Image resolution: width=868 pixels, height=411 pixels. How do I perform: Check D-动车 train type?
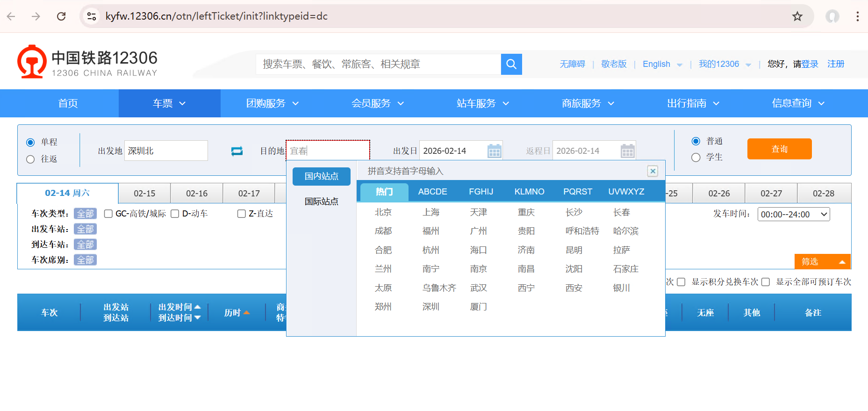[175, 214]
